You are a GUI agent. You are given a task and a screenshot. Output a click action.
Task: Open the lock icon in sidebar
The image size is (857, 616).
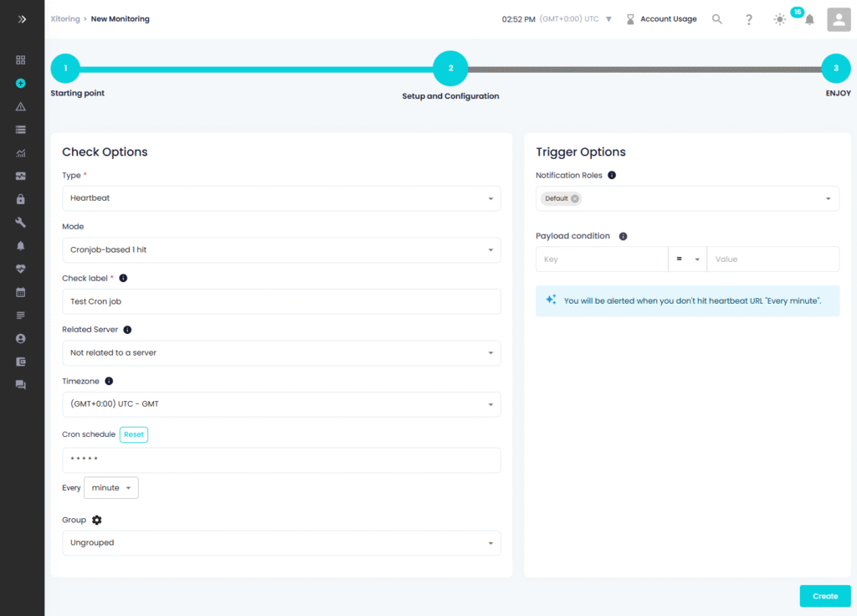(x=21, y=199)
